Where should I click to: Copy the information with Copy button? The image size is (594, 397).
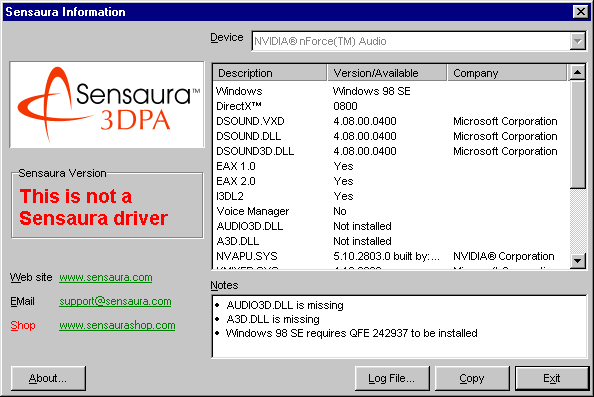(472, 378)
